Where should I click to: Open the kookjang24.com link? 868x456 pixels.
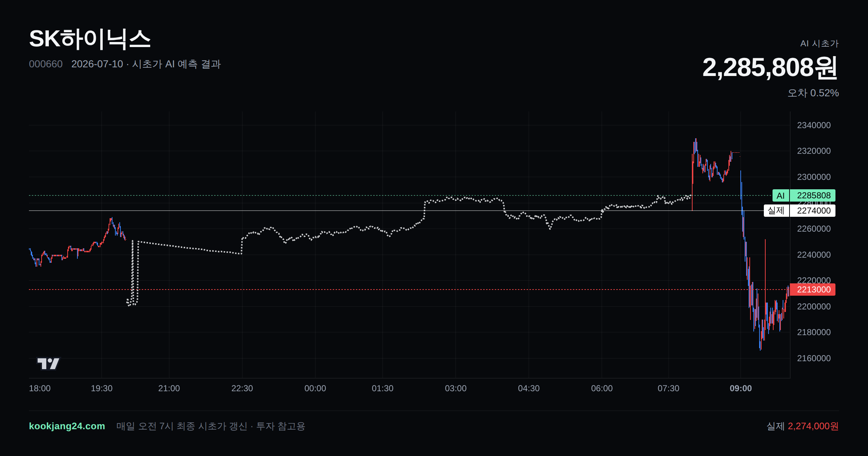(67, 426)
